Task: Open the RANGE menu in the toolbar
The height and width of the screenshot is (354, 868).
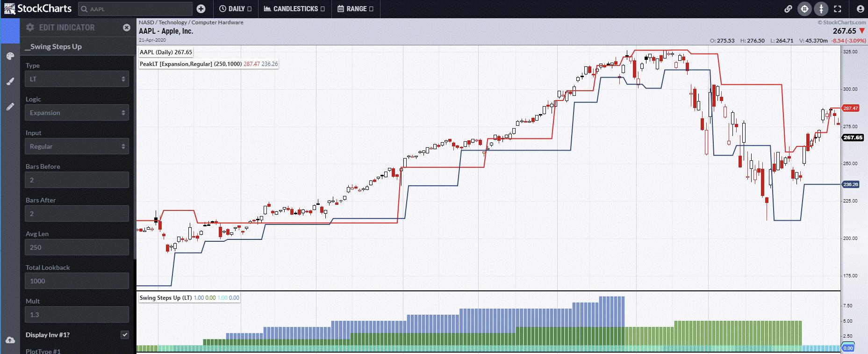Action: point(355,9)
